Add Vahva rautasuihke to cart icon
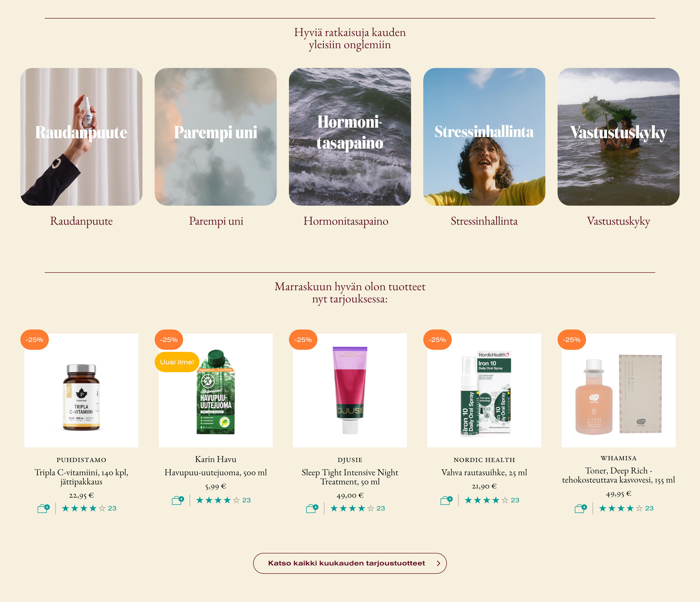 coord(447,500)
